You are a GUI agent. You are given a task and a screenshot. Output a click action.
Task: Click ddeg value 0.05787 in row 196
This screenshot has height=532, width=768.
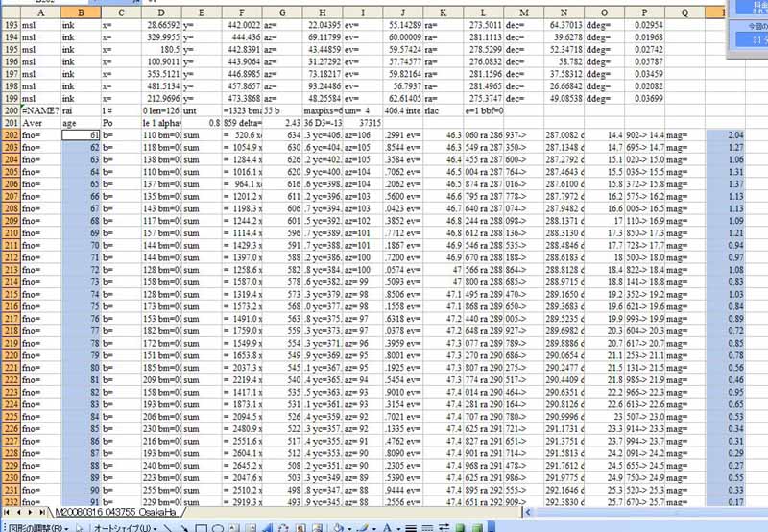coord(644,61)
